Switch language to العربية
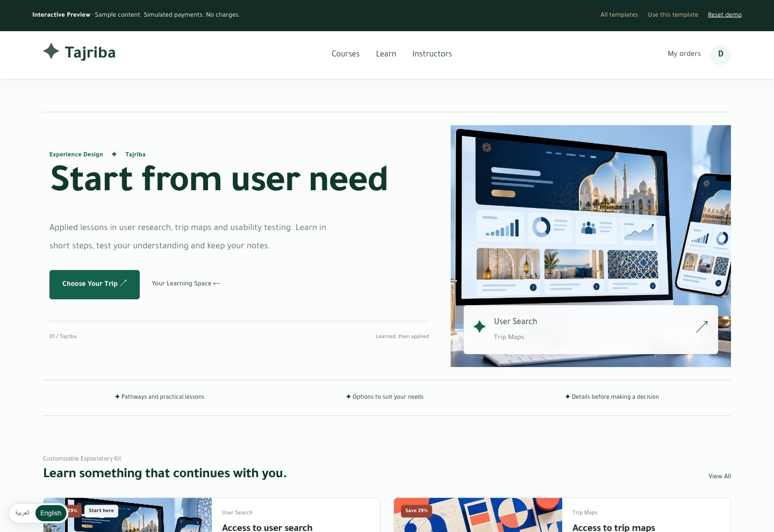 23,513
